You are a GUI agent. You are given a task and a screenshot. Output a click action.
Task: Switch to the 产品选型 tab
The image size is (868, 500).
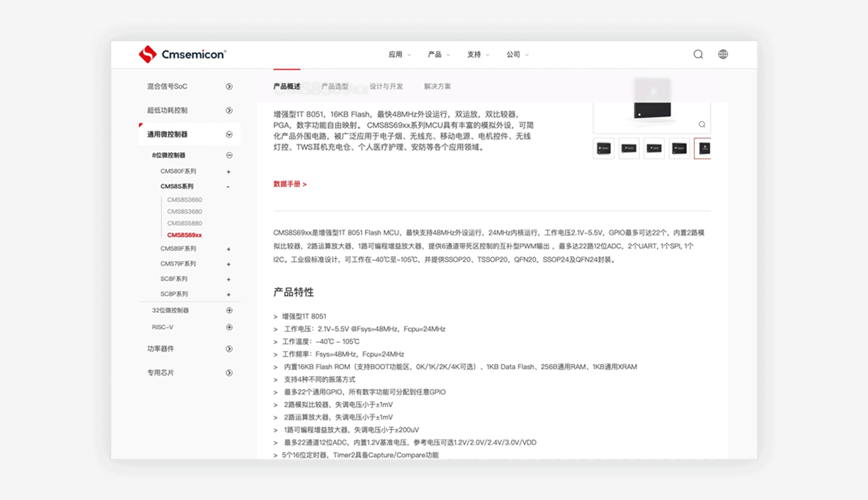pos(335,86)
